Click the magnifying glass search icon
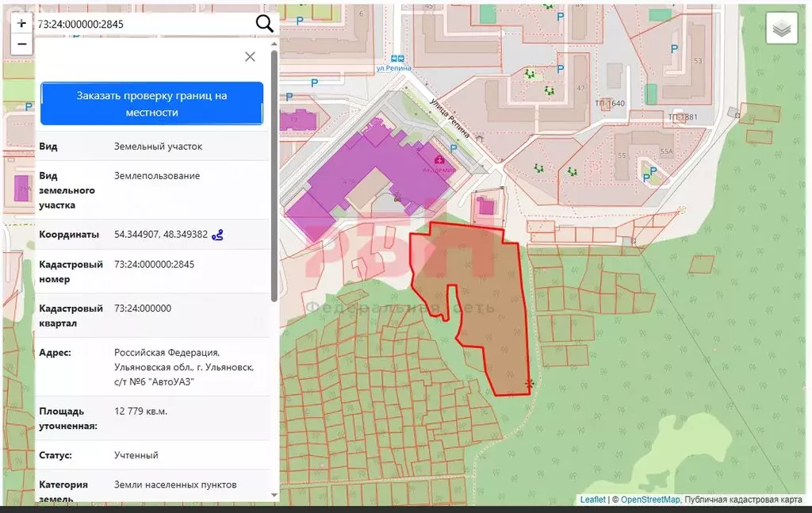The height and width of the screenshot is (513, 812). (264, 24)
